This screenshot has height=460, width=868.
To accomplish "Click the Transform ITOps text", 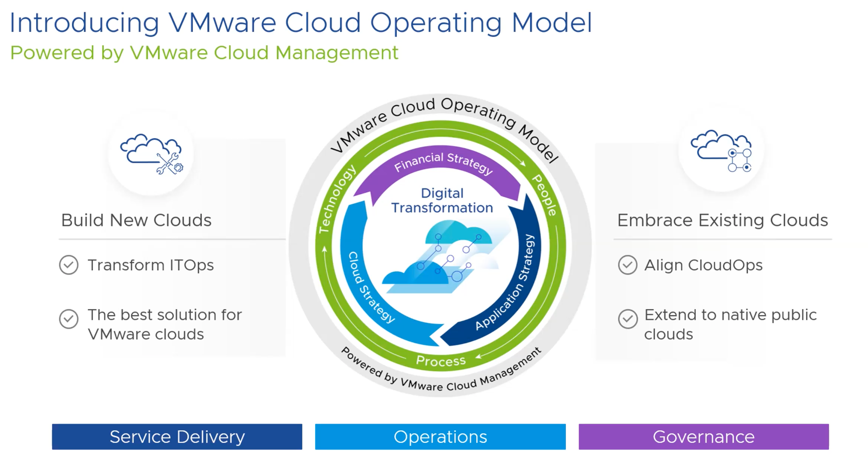I will [x=151, y=265].
